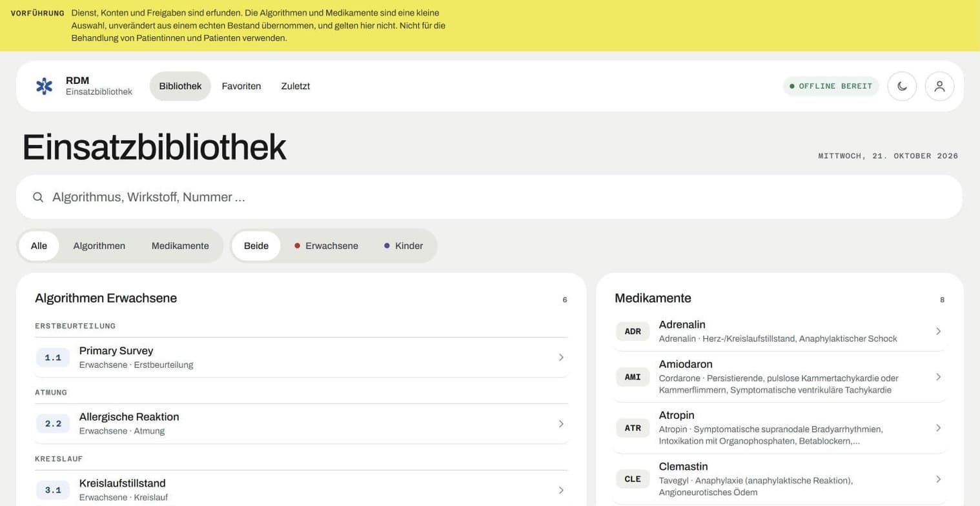The height and width of the screenshot is (506, 980).
Task: Click the blue asterisk RDM logo
Action: click(44, 86)
